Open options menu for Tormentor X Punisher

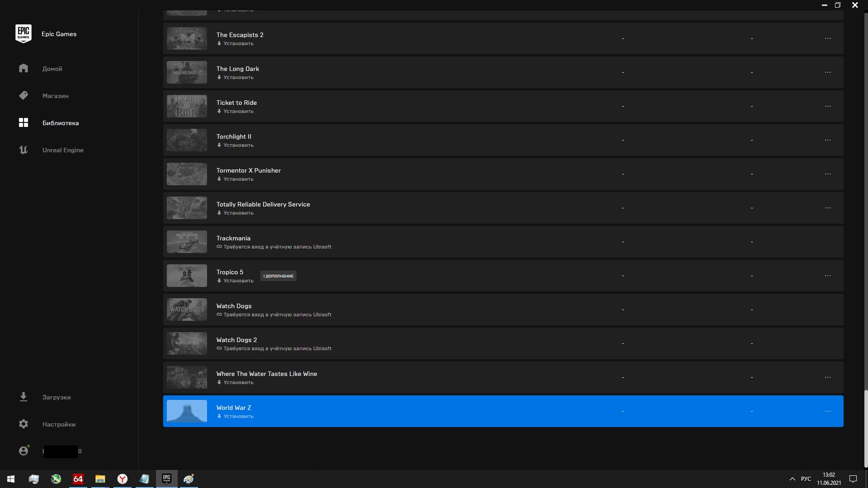click(x=828, y=174)
